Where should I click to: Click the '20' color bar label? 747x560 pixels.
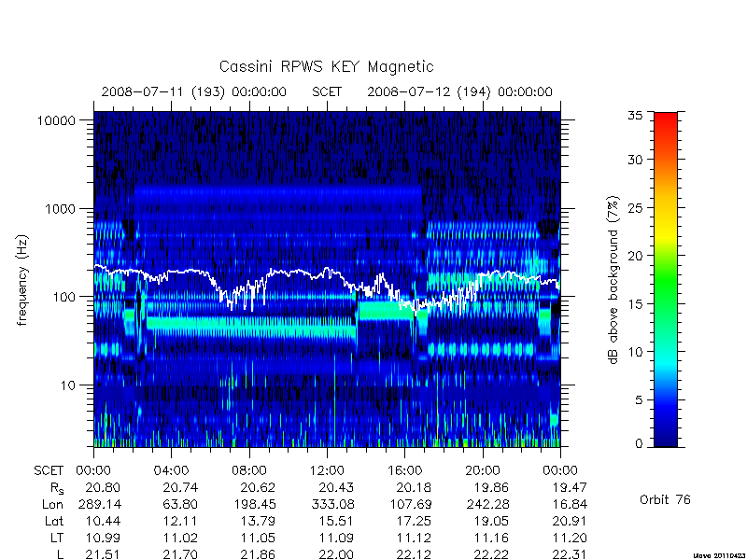coord(635,256)
